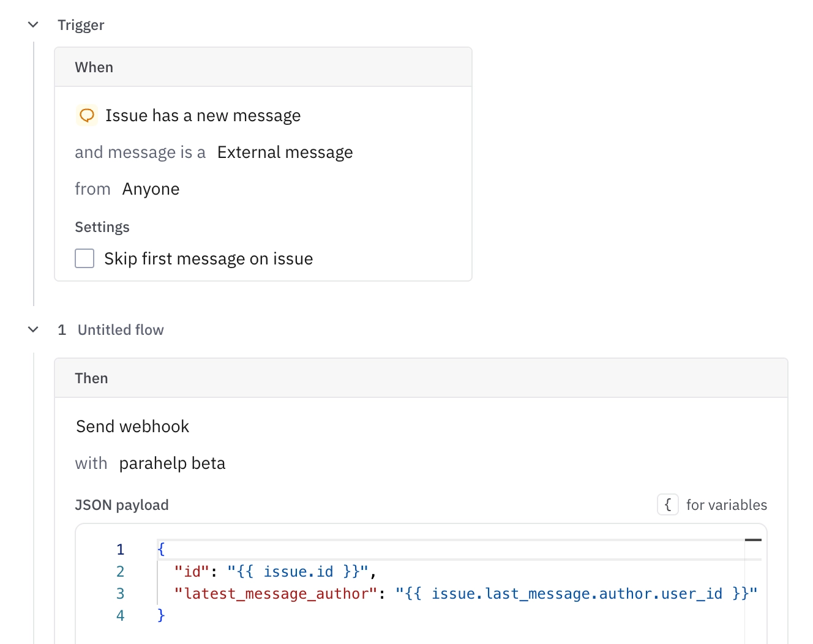Choose the parahelp beta webhook
This screenshot has width=813, height=644.
tap(172, 463)
